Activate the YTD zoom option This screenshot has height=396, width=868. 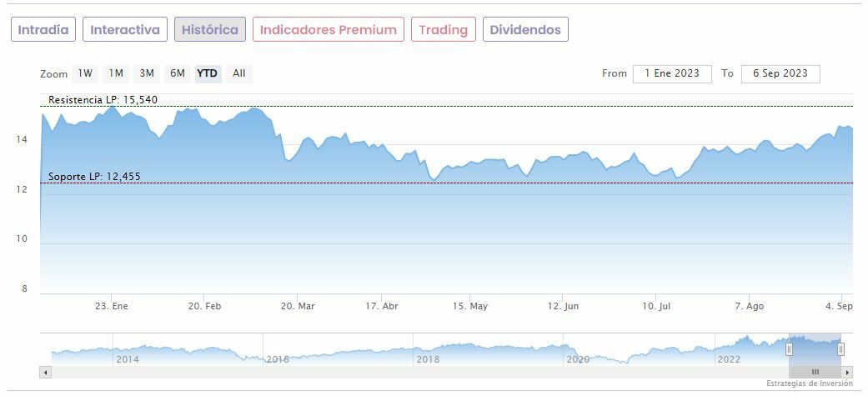tap(207, 73)
